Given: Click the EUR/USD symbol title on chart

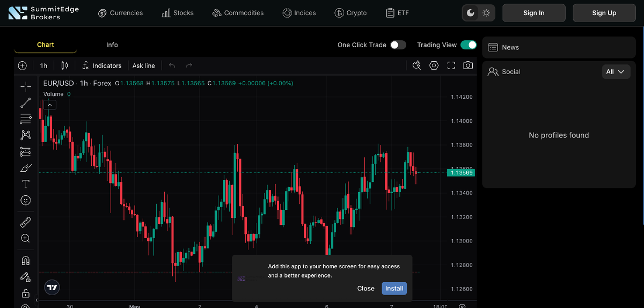Looking at the screenshot, I should point(77,83).
